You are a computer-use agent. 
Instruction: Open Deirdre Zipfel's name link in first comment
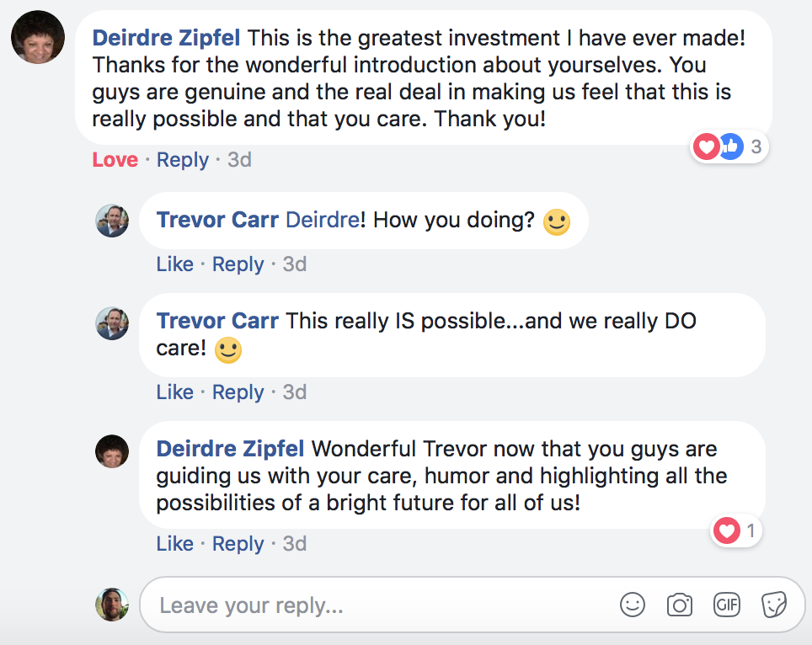coord(166,38)
